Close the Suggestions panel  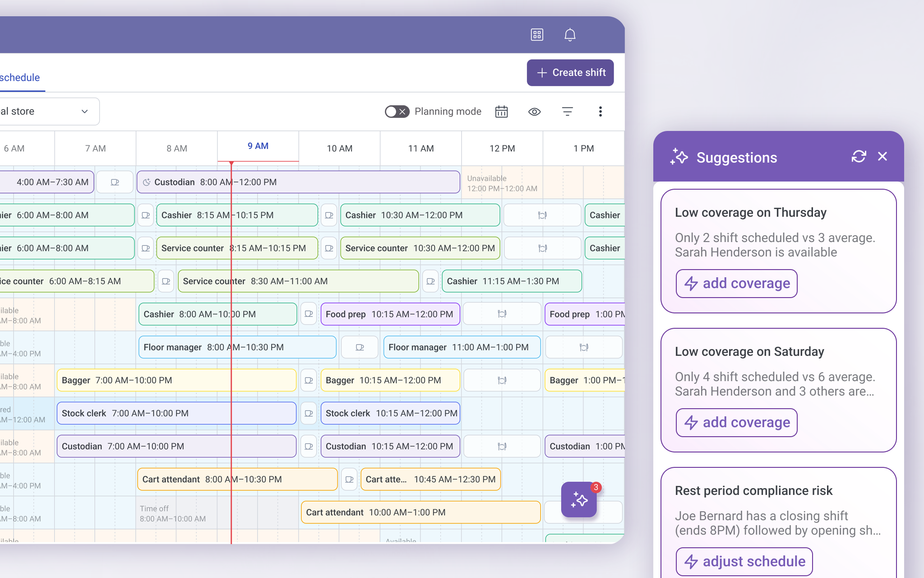882,157
